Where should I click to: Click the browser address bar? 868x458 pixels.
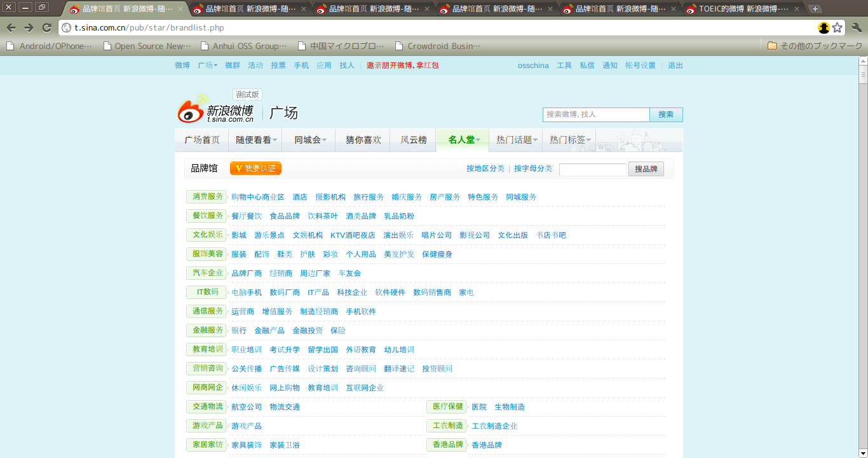438,28
